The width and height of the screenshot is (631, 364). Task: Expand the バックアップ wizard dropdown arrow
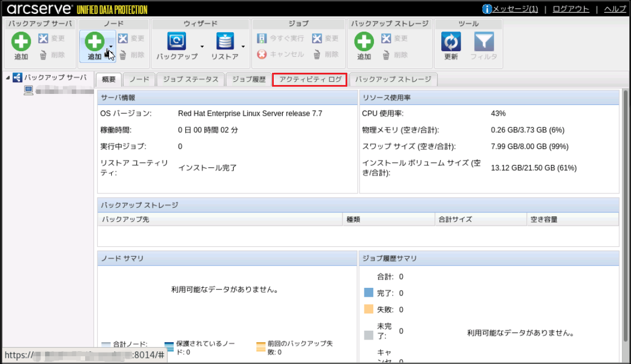tap(203, 47)
